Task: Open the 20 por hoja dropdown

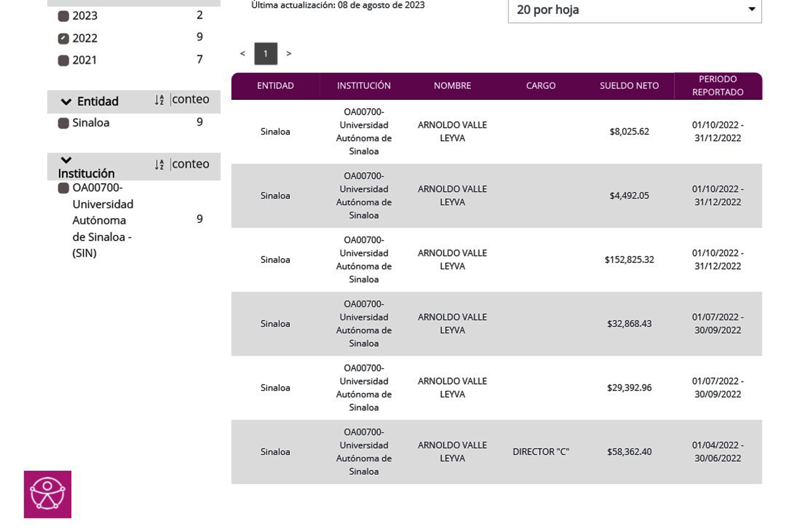Action: tap(635, 10)
